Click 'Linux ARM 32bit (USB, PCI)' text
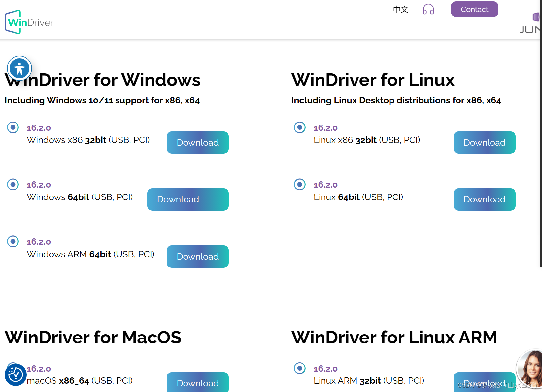The width and height of the screenshot is (542, 392). point(369,381)
